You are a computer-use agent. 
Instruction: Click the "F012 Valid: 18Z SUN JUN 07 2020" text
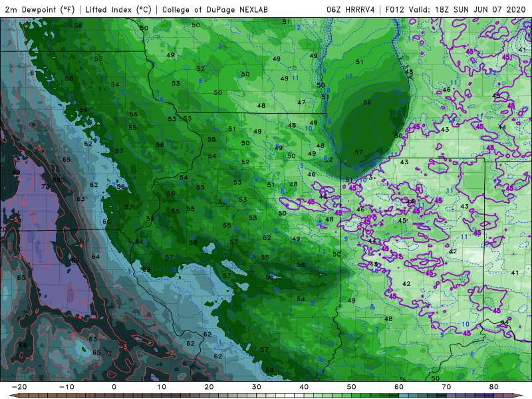point(456,9)
